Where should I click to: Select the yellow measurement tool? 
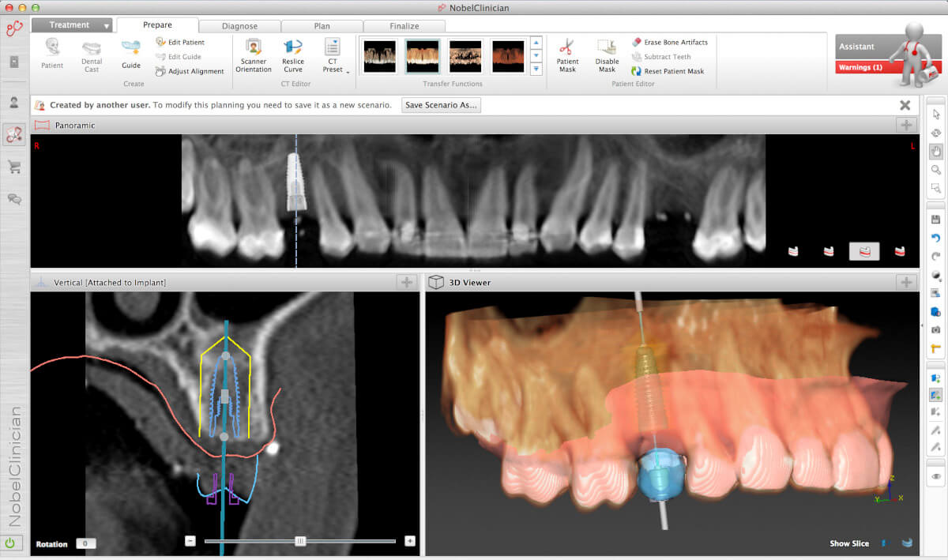[936, 348]
